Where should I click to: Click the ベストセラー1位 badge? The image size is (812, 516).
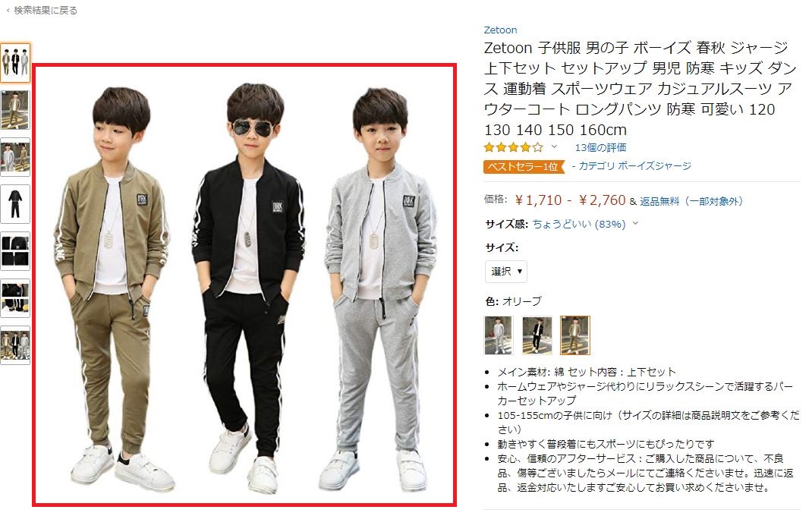point(524,167)
